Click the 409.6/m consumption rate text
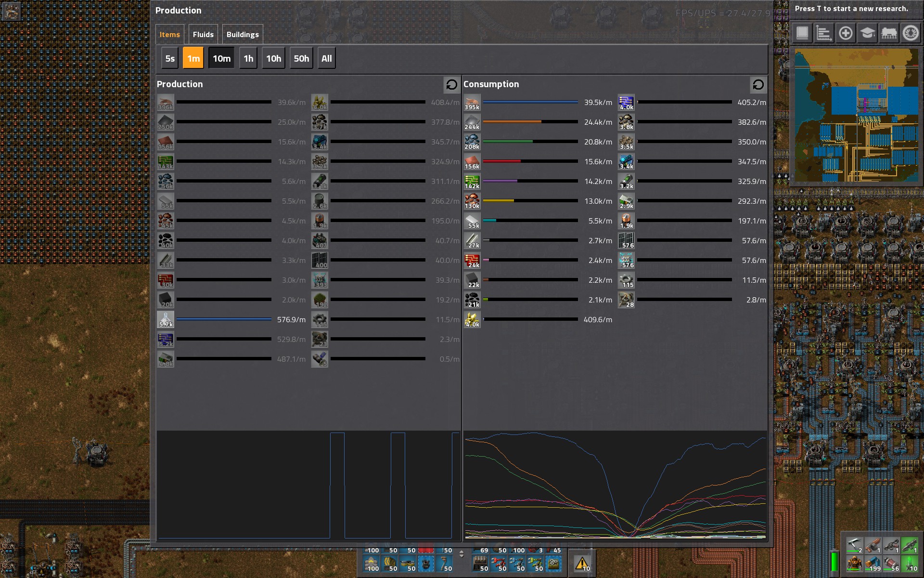 tap(598, 320)
